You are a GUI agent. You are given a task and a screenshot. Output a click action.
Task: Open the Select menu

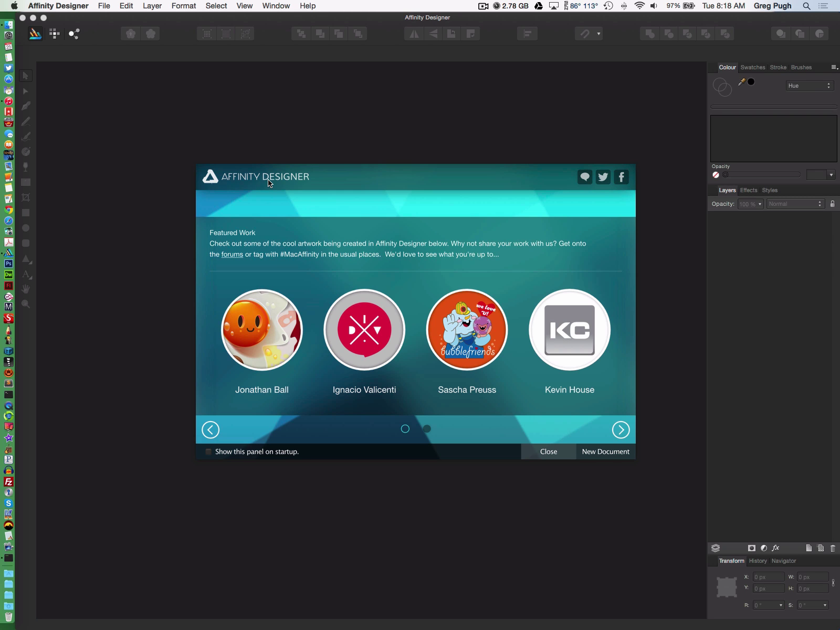click(x=216, y=6)
